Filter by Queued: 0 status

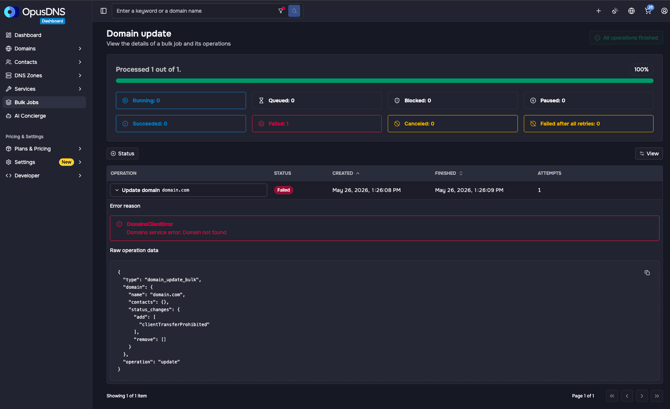317,100
